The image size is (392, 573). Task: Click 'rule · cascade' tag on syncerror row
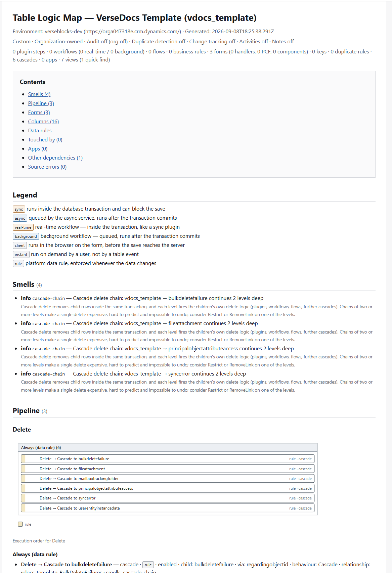[x=300, y=498]
